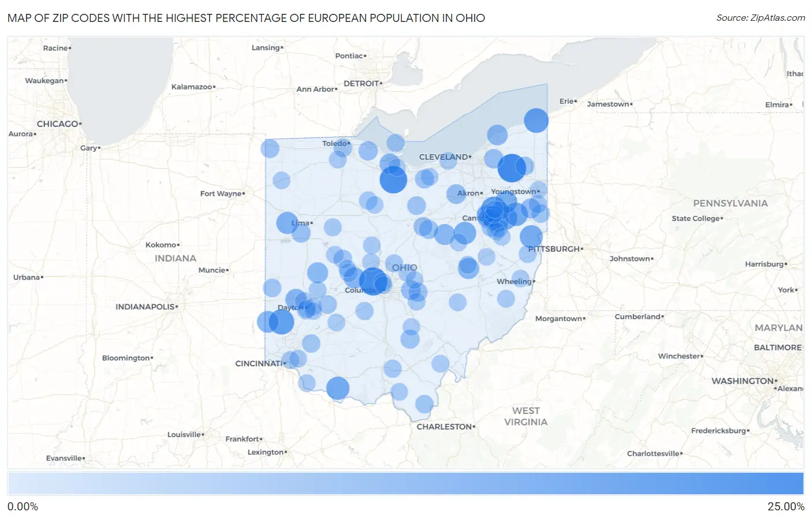
Task: Click the map title text
Action: click(x=246, y=18)
